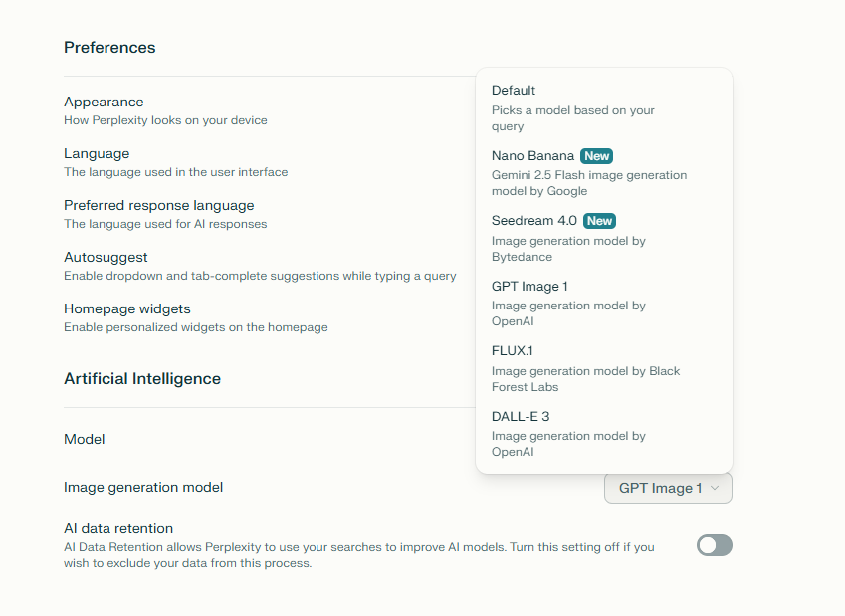Click the chevron arrow on GPT Image 1 button
This screenshot has width=845, height=616.
tap(716, 488)
